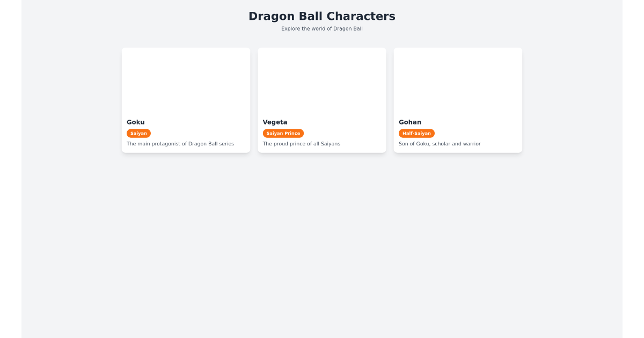644x338 pixels.
Task: Click Gohan's description about scholar and warrior
Action: 440,143
